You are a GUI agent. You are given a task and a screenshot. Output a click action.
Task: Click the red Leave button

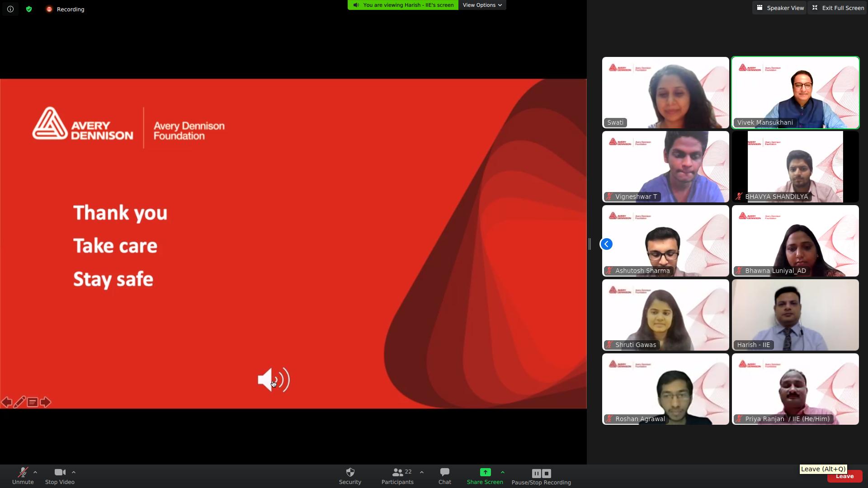[844, 476]
